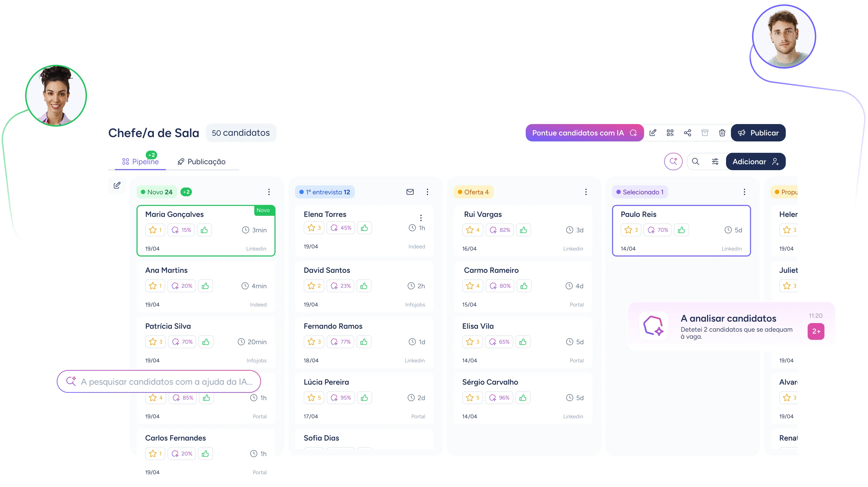The image size is (868, 487).
Task: Open the A analisar candidatos notification
Action: coord(731,326)
